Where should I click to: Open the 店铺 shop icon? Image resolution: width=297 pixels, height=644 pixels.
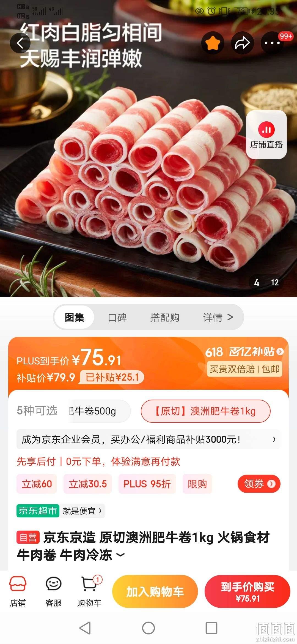[18, 591]
